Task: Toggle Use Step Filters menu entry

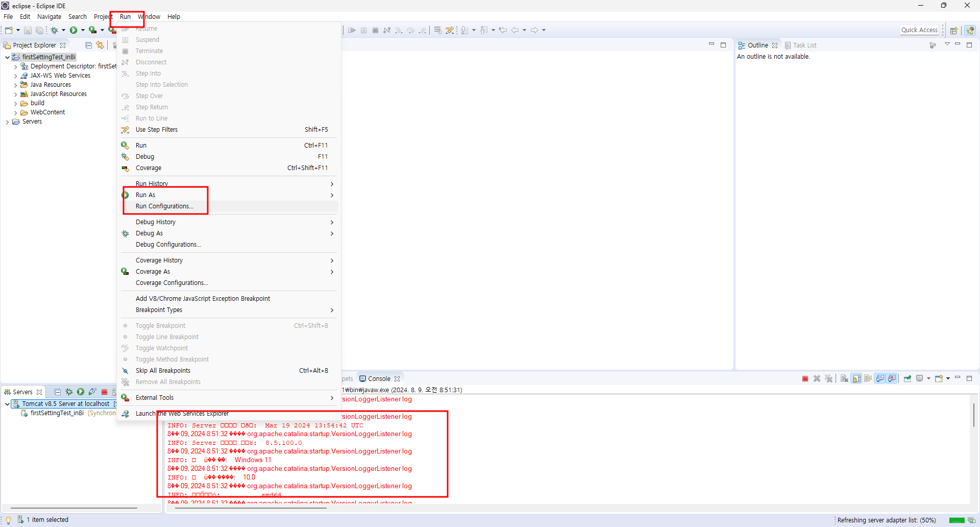Action: point(229,130)
